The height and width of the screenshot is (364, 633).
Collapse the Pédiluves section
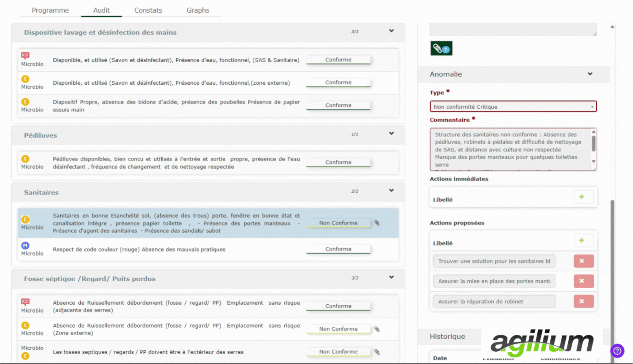coord(391,134)
